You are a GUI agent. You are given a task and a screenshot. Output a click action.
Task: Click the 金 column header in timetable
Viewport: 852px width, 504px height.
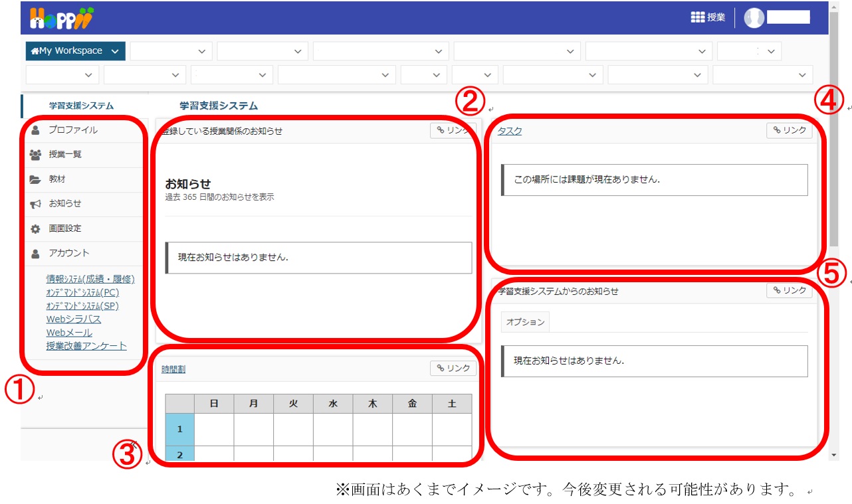(x=412, y=404)
